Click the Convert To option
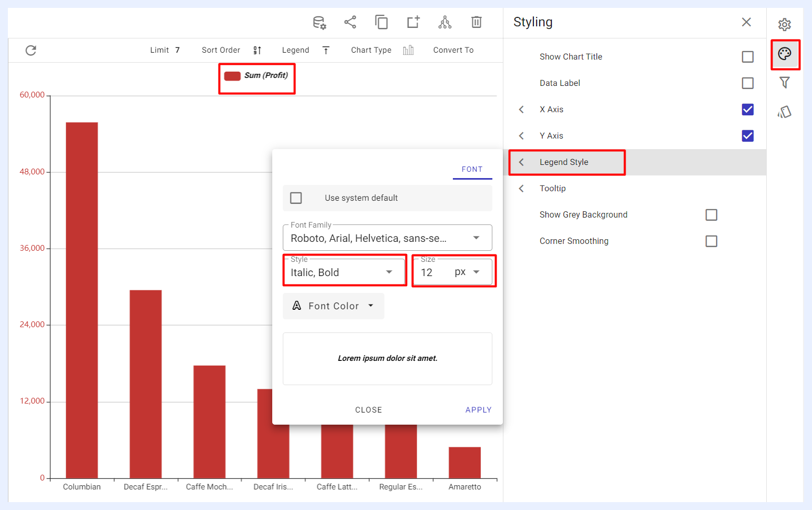The height and width of the screenshot is (510, 812). (453, 50)
